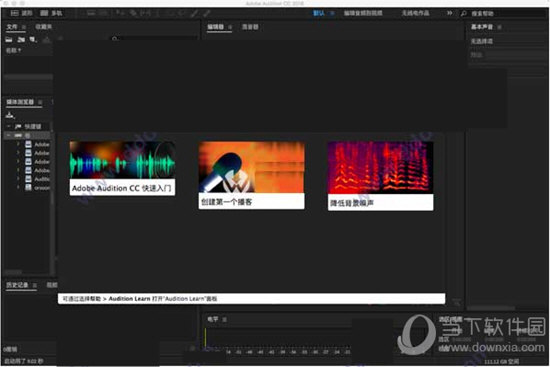The image size is (550, 367).
Task: Select the 编辑器 (Editor) tab
Action: click(215, 27)
